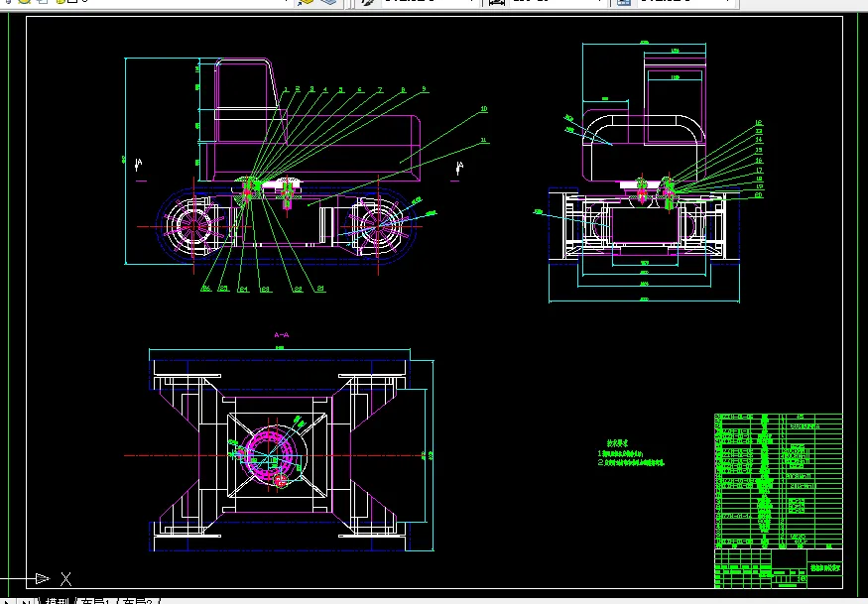Select the first technical requirement note line
Viewport: 868px width, 604px height.
coord(621,454)
